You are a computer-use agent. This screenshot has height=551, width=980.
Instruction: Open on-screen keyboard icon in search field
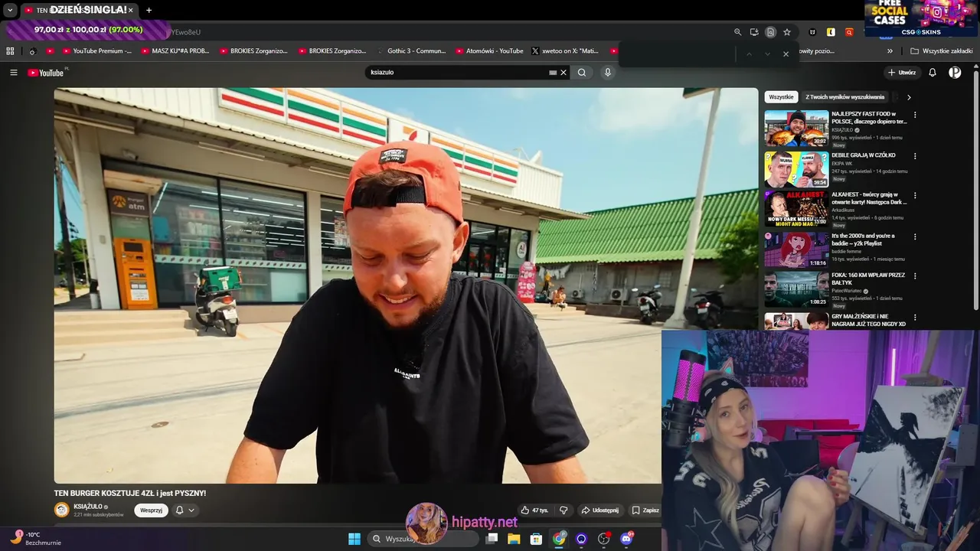(x=553, y=73)
